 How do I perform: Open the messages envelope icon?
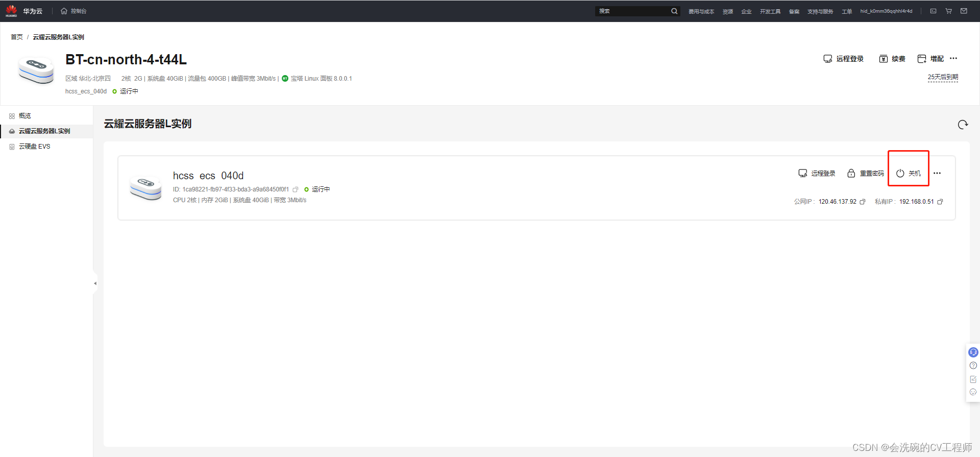964,11
